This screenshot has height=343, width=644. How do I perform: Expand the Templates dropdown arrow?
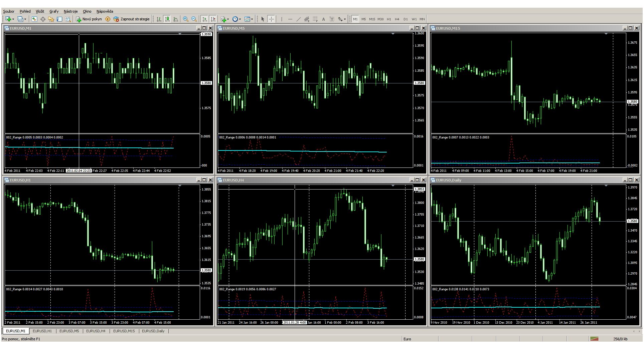252,19
